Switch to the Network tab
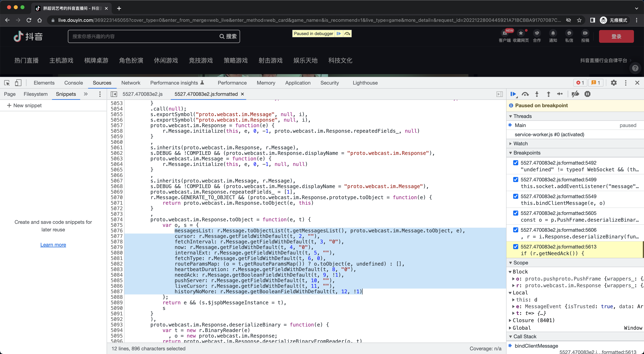Image resolution: width=644 pixels, height=354 pixels. coord(131,83)
